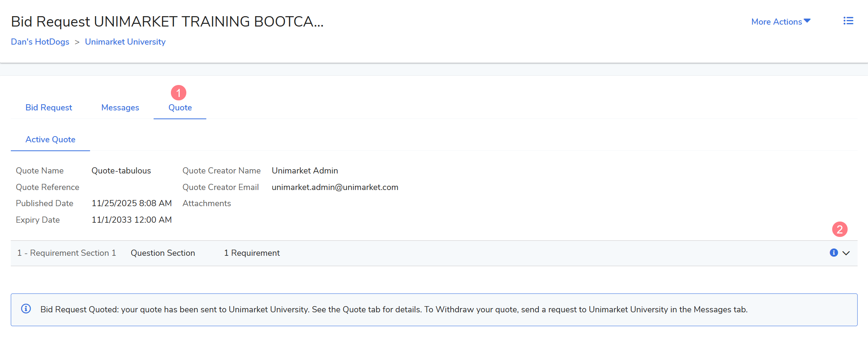Screen dimensions: 868x340
Task: Click the Bid Request page title heading
Action: click(167, 22)
